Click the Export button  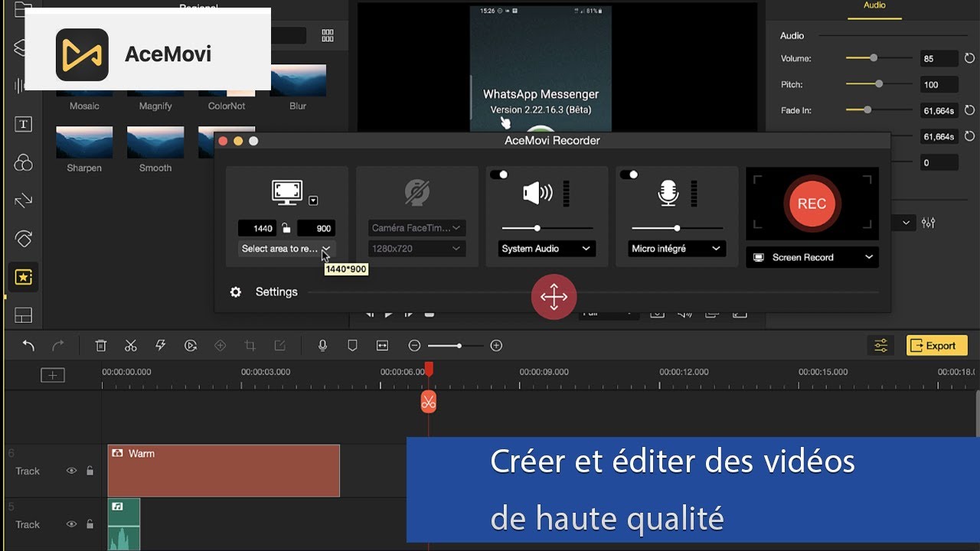point(937,346)
